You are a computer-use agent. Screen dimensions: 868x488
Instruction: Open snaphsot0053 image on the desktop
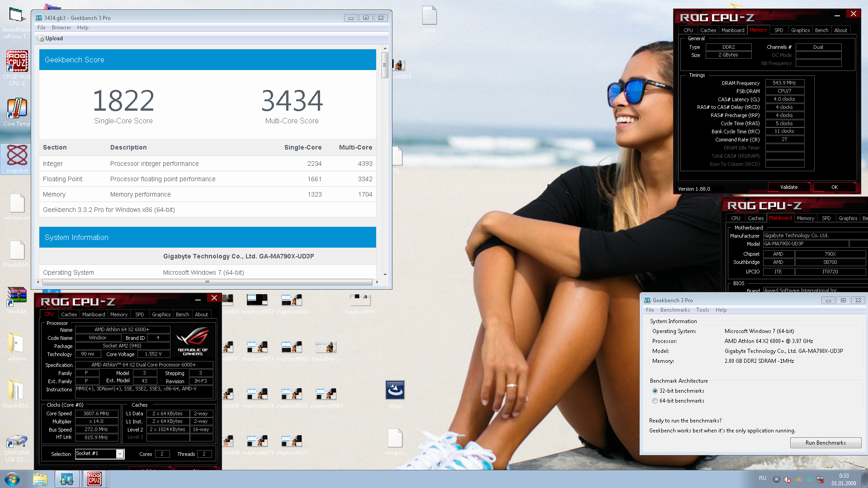[x=258, y=351]
